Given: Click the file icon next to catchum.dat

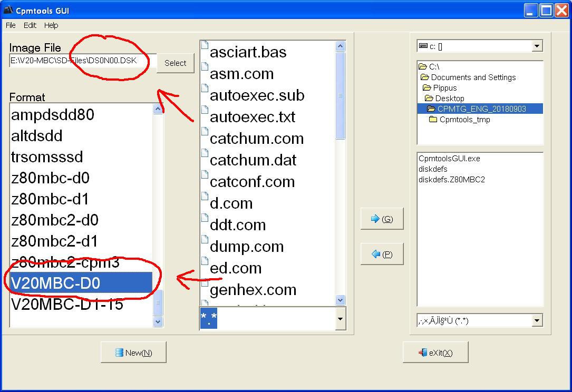Looking at the screenshot, I should (205, 154).
